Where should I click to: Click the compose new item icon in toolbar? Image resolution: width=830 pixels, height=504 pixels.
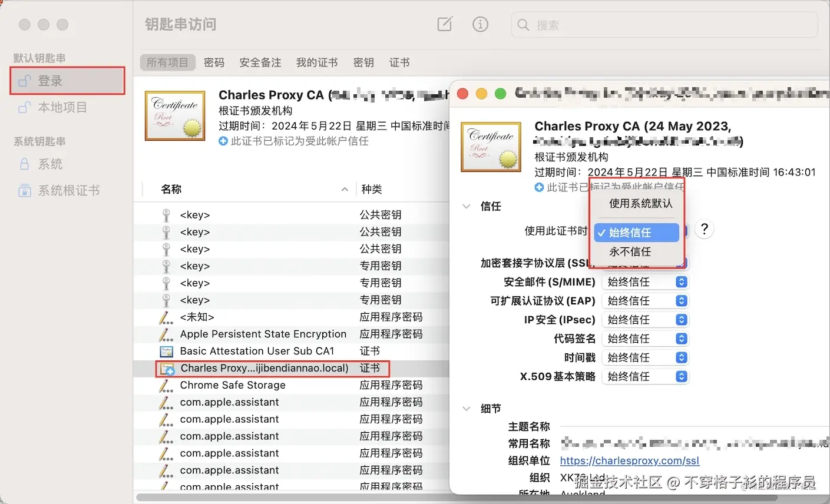[445, 24]
